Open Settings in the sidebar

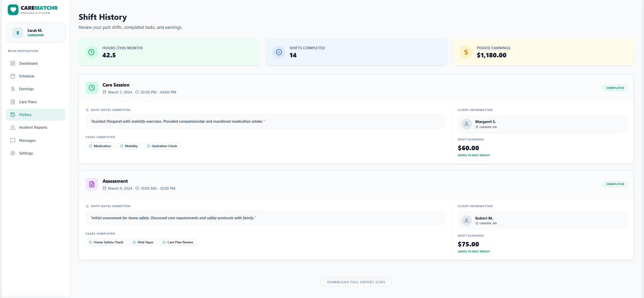coord(26,153)
